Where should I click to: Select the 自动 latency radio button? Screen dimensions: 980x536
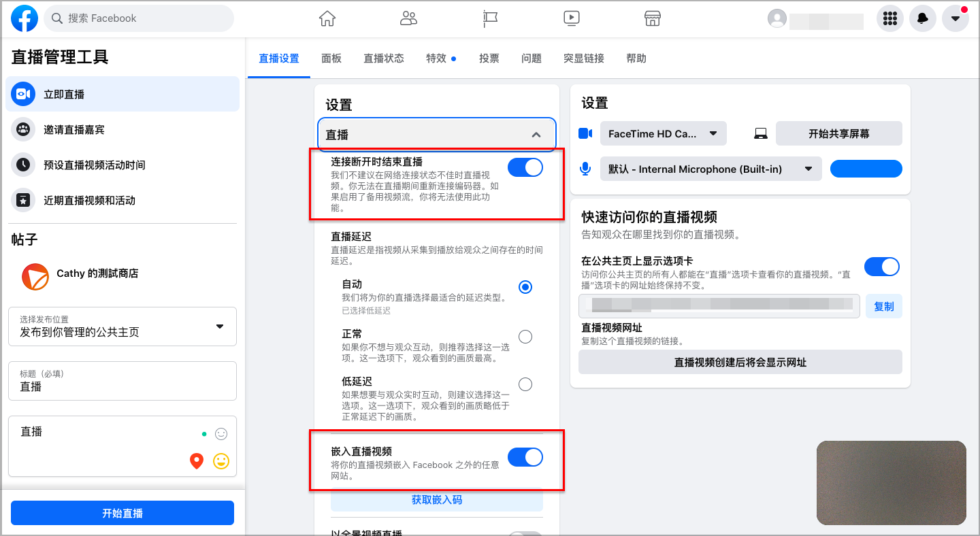point(525,287)
